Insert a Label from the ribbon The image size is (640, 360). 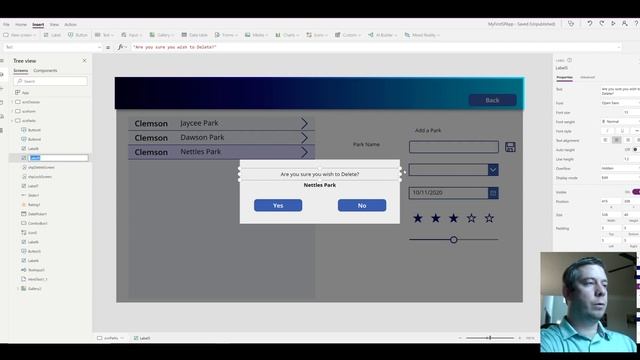coord(52,35)
